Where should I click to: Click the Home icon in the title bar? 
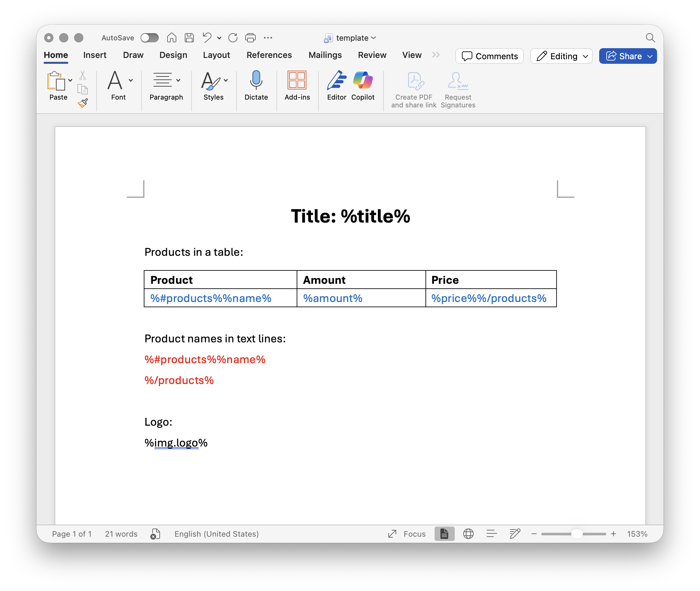click(171, 38)
